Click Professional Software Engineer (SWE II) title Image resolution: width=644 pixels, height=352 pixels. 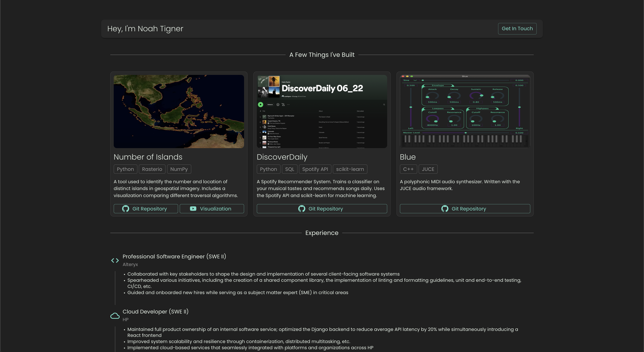(x=174, y=256)
